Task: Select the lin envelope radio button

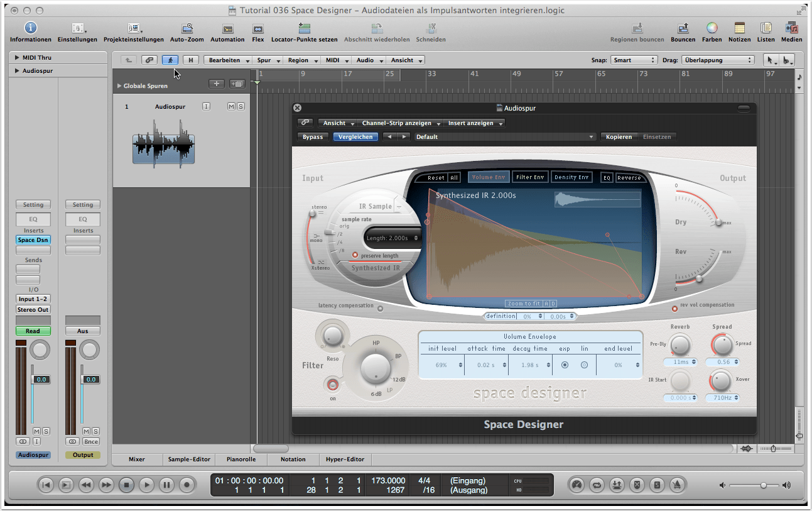Action: pyautogui.click(x=584, y=365)
